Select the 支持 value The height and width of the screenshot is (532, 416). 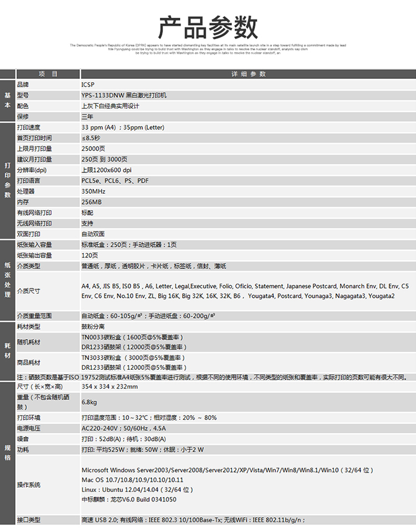point(87,223)
